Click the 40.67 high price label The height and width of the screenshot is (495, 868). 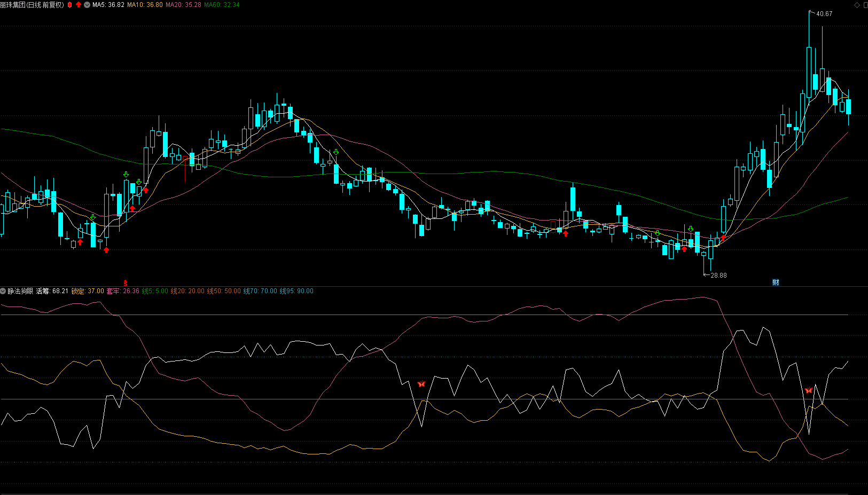(824, 14)
